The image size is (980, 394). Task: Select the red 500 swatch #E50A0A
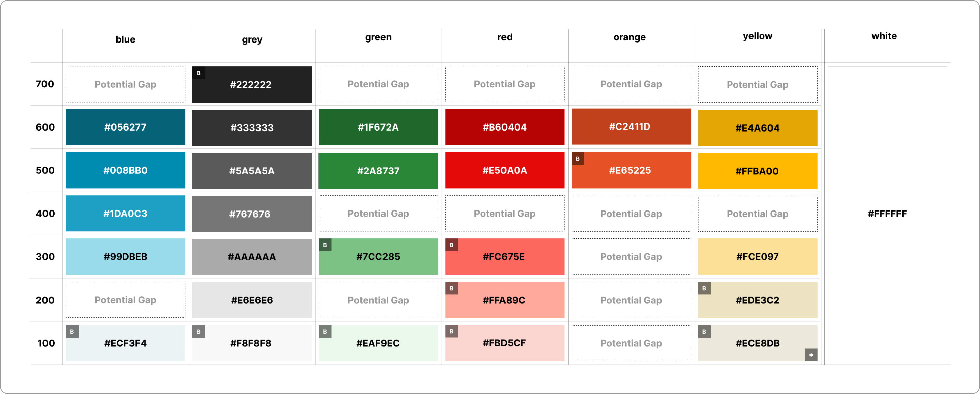[x=504, y=170]
